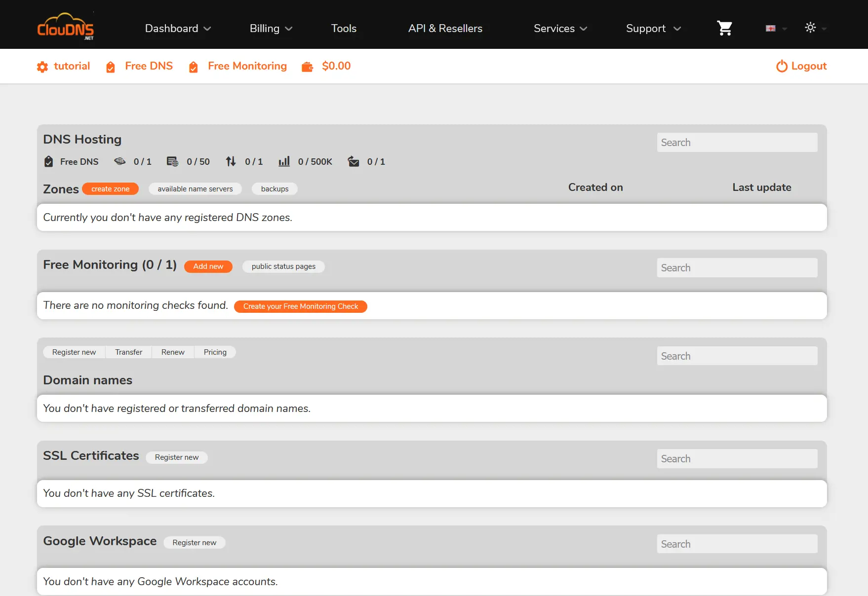Expand the Billing menu
Image resolution: width=868 pixels, height=596 pixels.
(x=271, y=29)
